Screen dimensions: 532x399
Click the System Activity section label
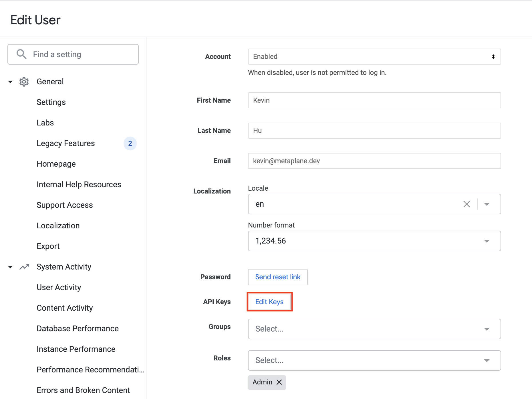coord(64,267)
